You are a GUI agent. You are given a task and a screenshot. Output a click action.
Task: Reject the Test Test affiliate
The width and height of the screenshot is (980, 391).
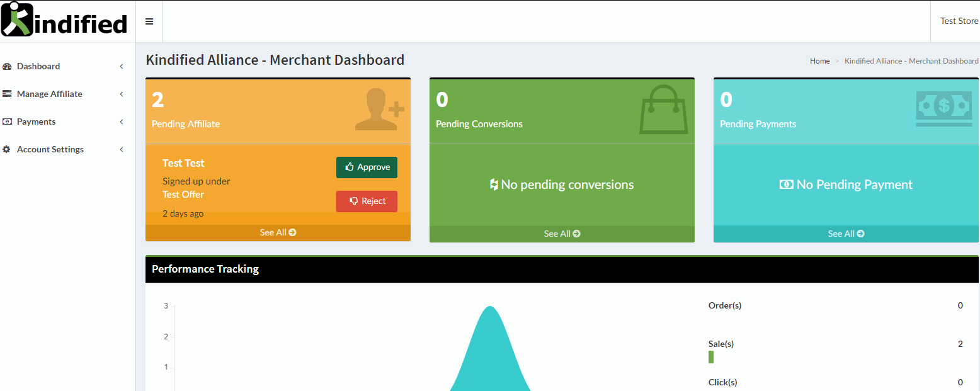tap(367, 201)
